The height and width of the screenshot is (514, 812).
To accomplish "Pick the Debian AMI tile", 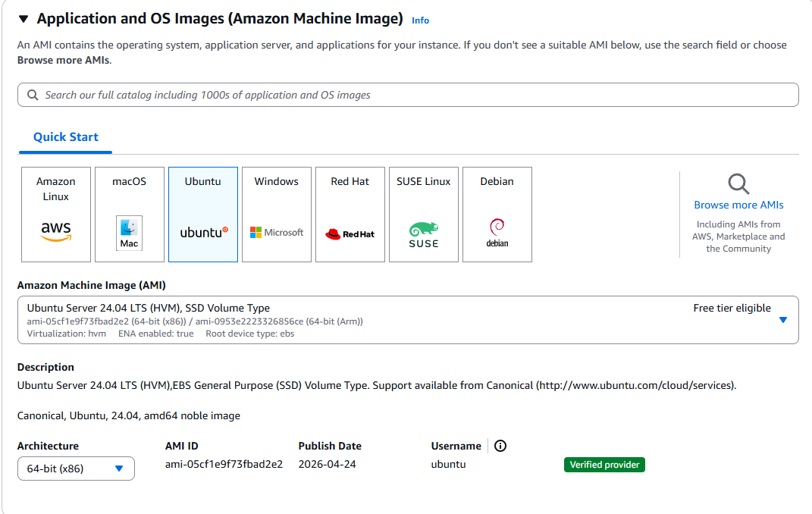I will click(x=497, y=215).
